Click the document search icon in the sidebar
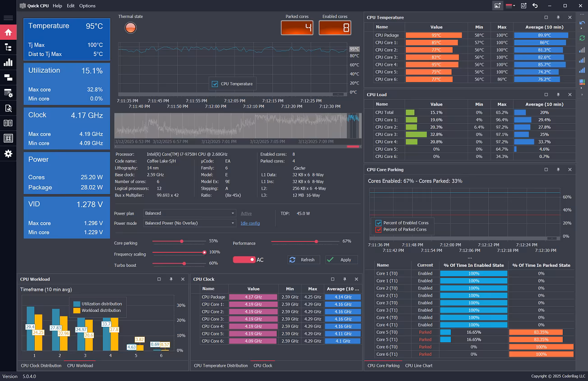This screenshot has height=381, width=588. 8,108
